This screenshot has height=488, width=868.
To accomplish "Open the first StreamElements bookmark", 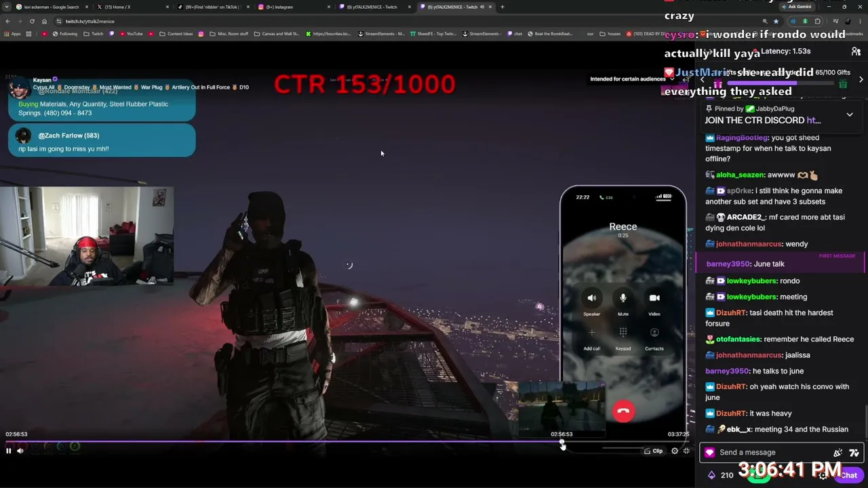I will (x=381, y=34).
